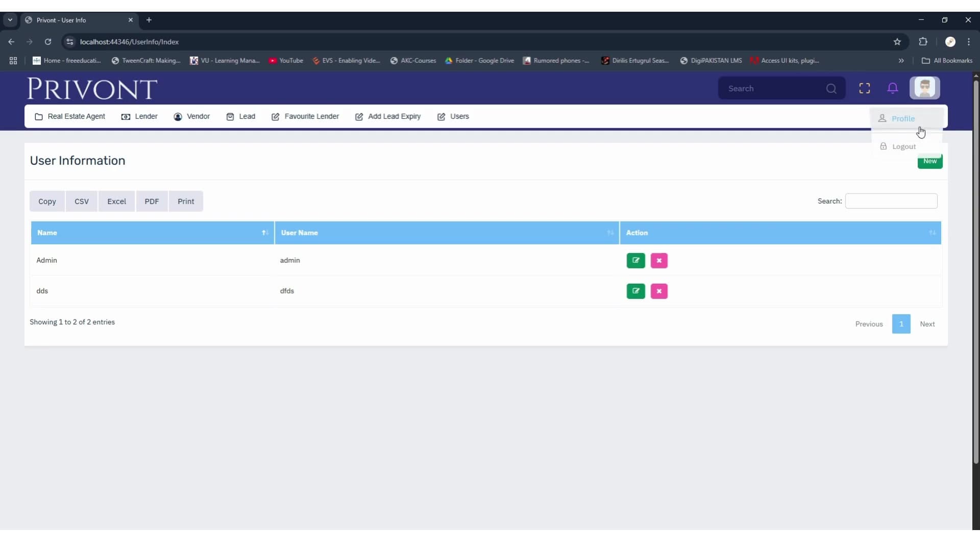View site information icon in address bar

click(70, 42)
